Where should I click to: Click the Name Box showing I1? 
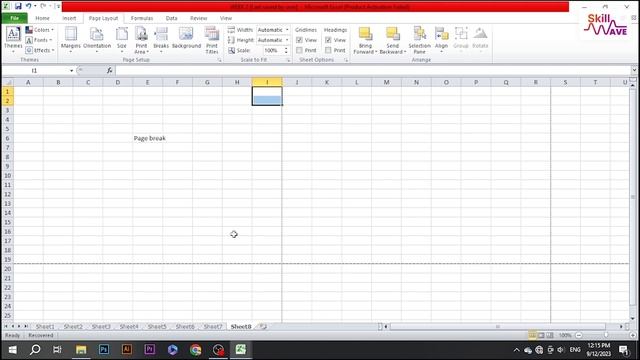35,71
